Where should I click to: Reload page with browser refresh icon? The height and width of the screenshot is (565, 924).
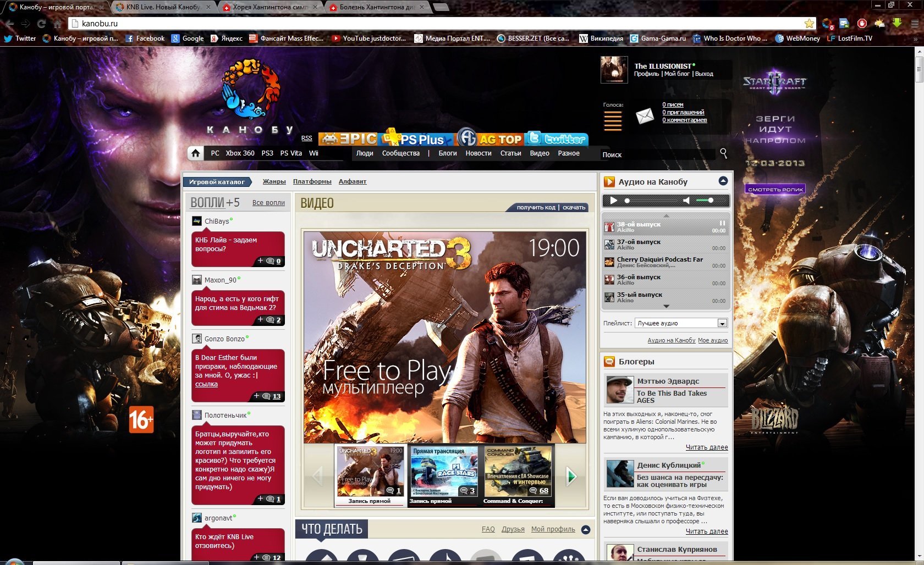pos(41,24)
